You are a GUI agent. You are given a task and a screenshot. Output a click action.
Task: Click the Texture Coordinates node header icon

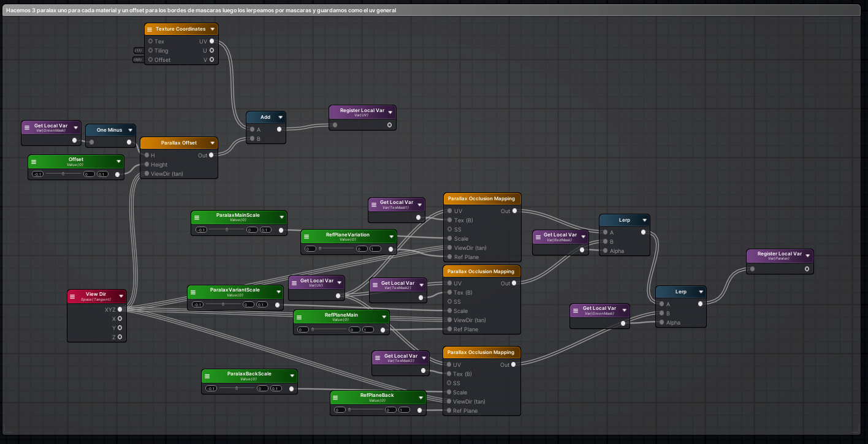[149, 29]
